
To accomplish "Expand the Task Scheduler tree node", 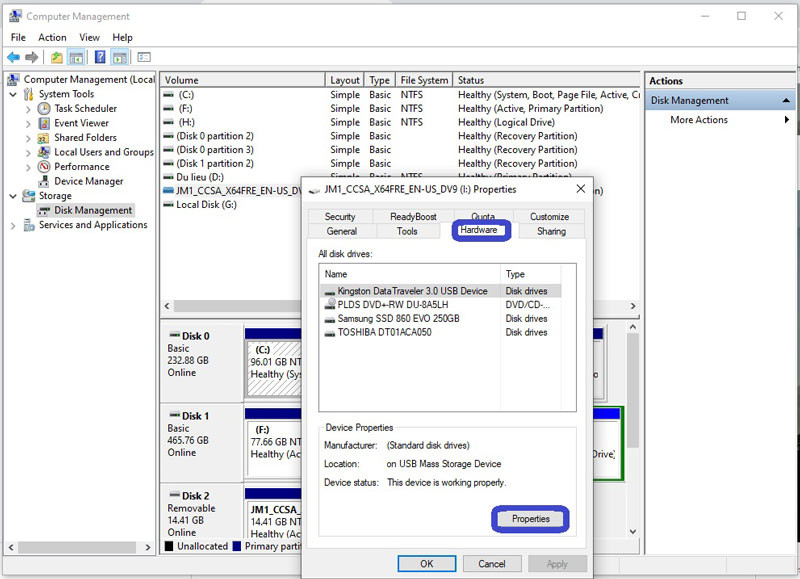I will (28, 109).
